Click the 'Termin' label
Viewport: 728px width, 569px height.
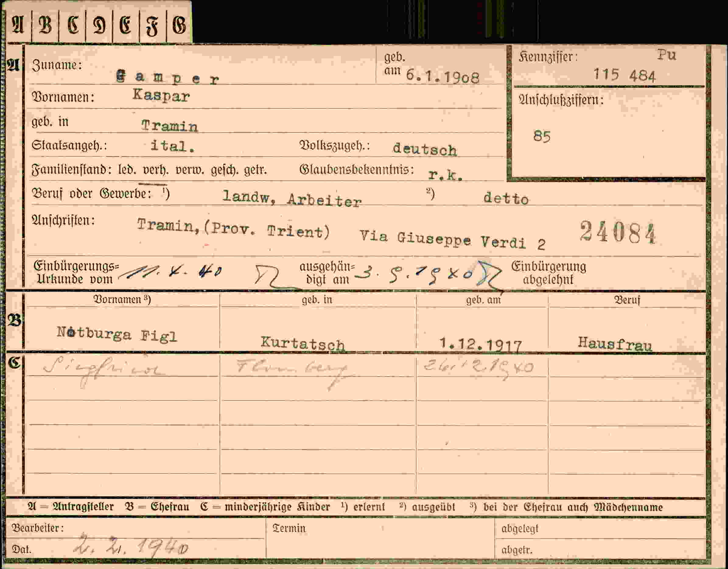click(x=289, y=528)
